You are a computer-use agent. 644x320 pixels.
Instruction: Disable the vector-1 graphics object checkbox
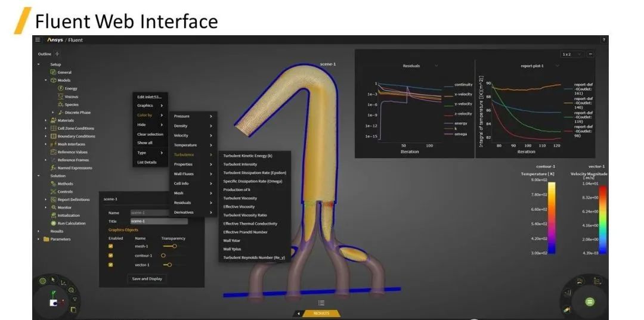110,265
